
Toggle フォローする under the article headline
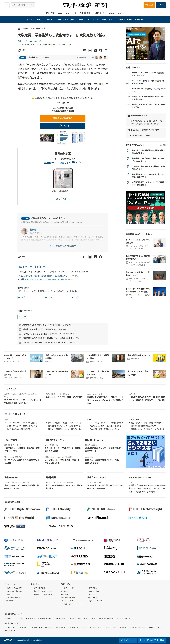pos(36,41)
